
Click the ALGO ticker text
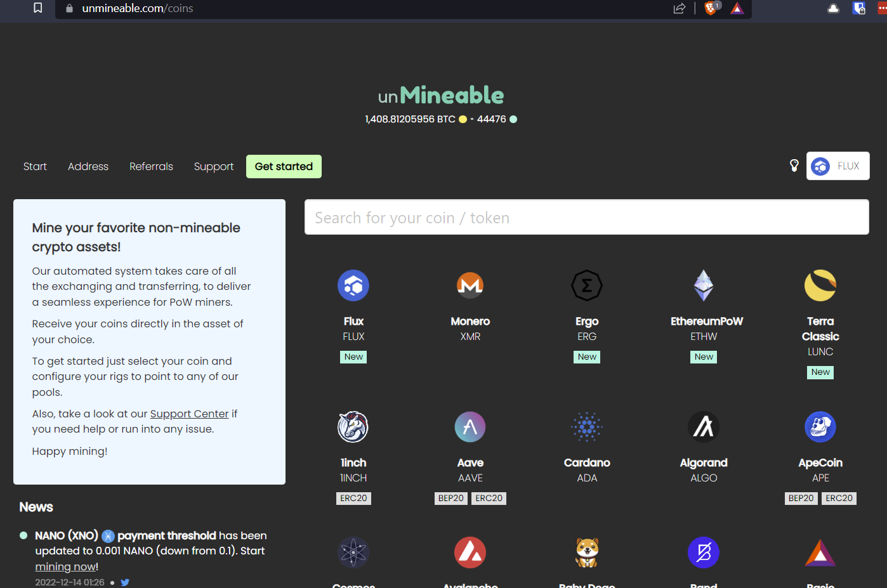tap(704, 478)
